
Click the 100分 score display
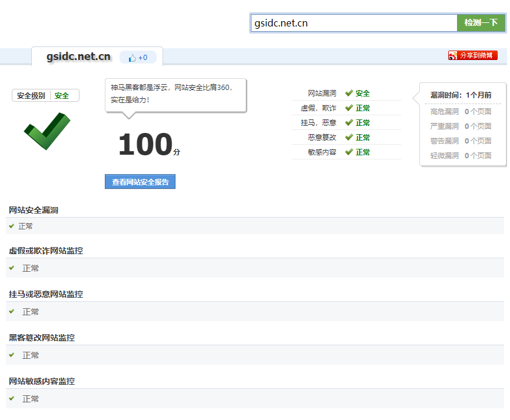tap(148, 145)
